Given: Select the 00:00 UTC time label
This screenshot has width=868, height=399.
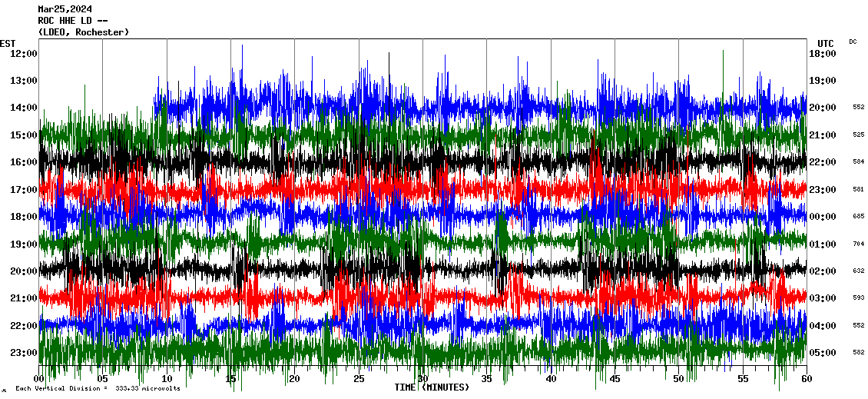Looking at the screenshot, I should [823, 217].
